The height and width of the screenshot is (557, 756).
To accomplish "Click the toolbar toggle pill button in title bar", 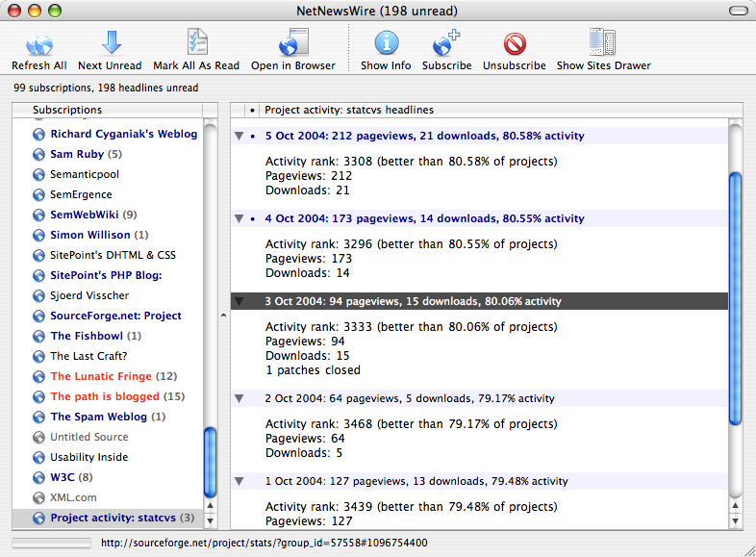I will coord(737,12).
